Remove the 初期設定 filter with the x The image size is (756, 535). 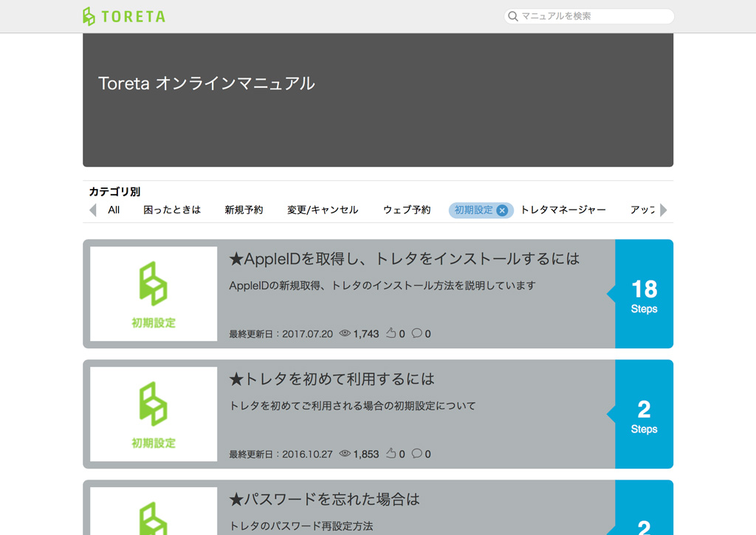[x=502, y=210]
